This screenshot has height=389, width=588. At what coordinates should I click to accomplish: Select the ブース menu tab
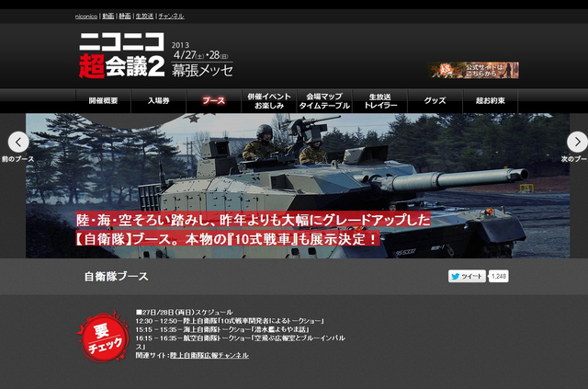pos(213,101)
